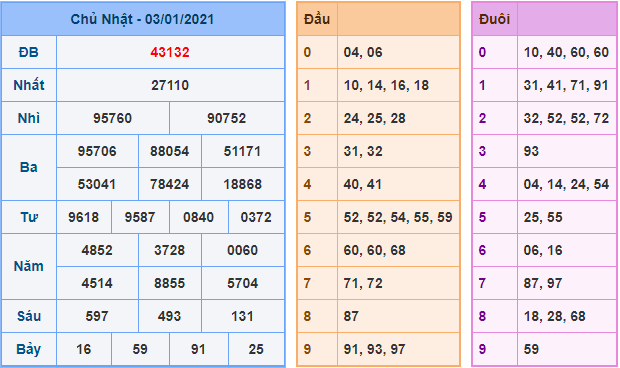The height and width of the screenshot is (368, 620).
Task: Select fifth prize number 5704
Action: 242,283
